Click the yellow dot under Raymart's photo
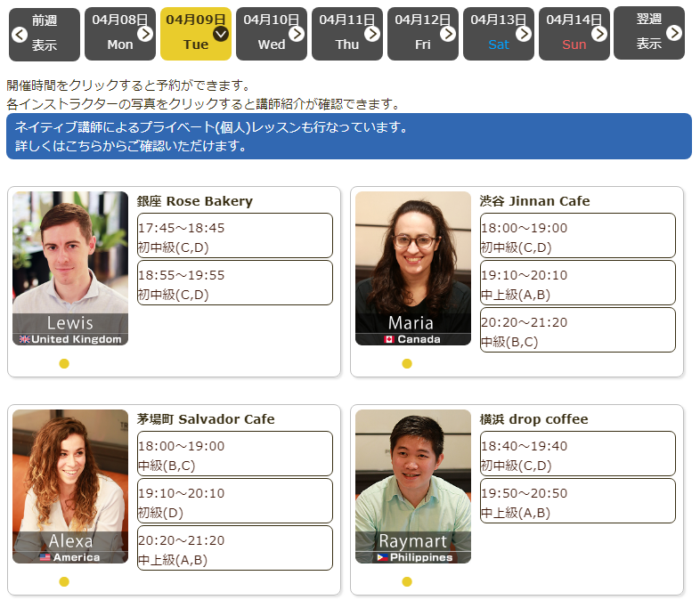The width and height of the screenshot is (700, 608). [x=407, y=581]
